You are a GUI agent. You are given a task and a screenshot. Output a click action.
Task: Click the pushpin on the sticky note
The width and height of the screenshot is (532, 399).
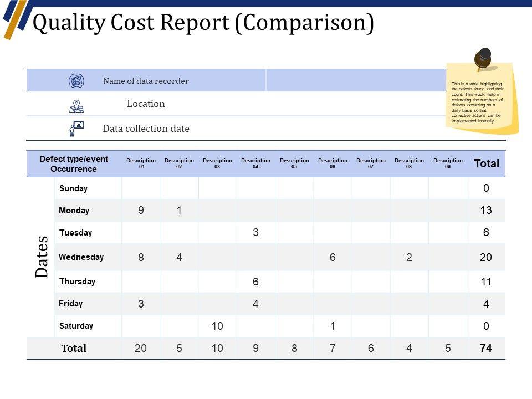pos(482,58)
